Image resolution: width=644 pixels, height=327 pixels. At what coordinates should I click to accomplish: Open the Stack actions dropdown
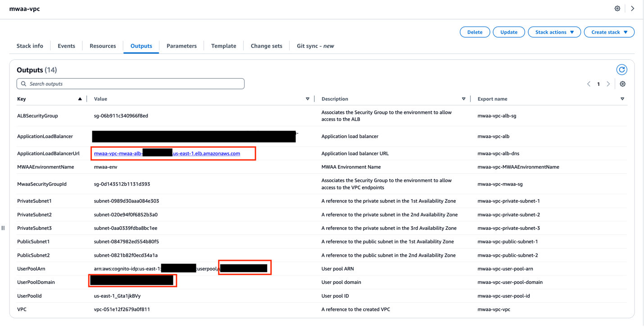tap(554, 32)
